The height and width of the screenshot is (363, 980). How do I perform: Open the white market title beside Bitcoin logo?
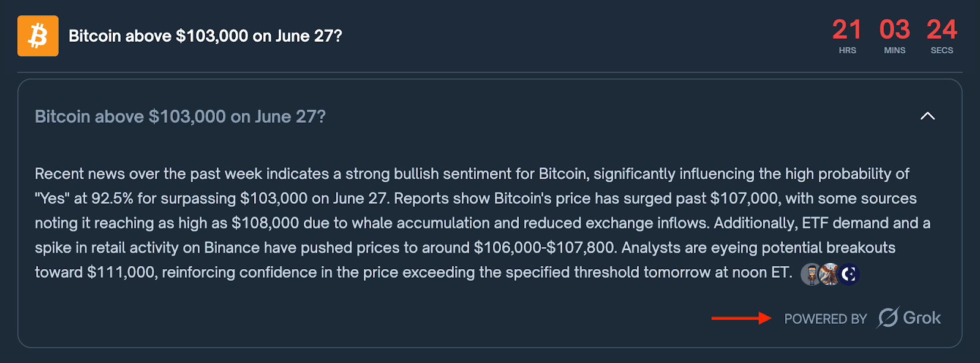coord(205,36)
